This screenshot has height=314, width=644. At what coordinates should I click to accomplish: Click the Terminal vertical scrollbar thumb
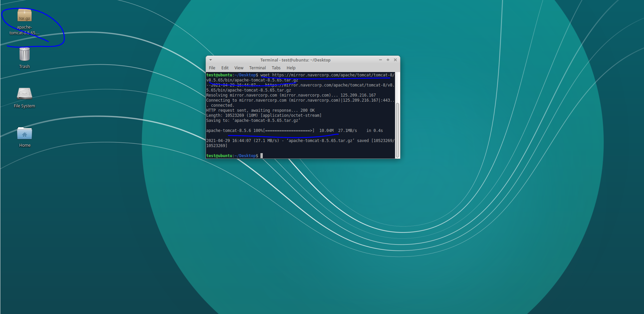(x=397, y=130)
